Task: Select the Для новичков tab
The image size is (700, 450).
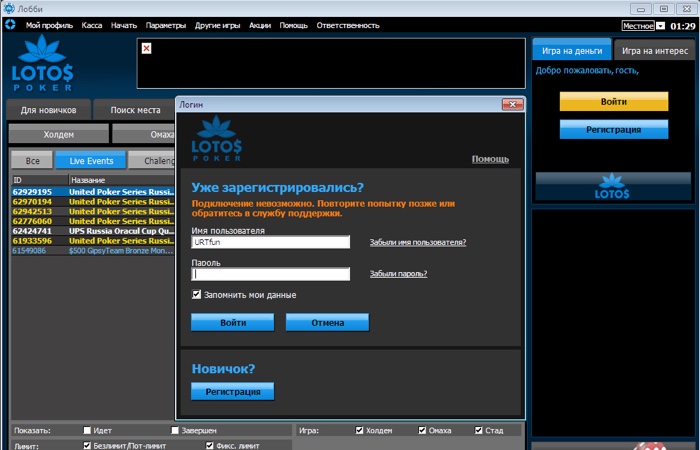Action: click(48, 110)
